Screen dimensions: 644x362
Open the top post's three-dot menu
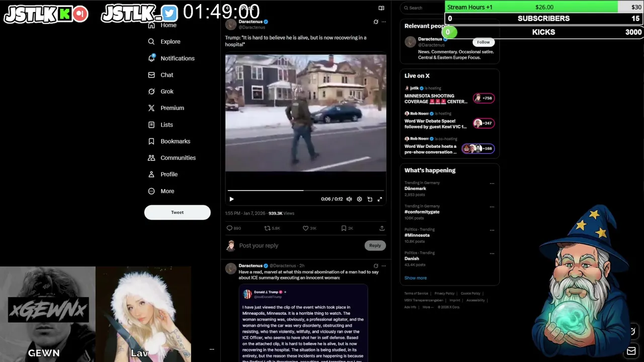[x=384, y=22]
